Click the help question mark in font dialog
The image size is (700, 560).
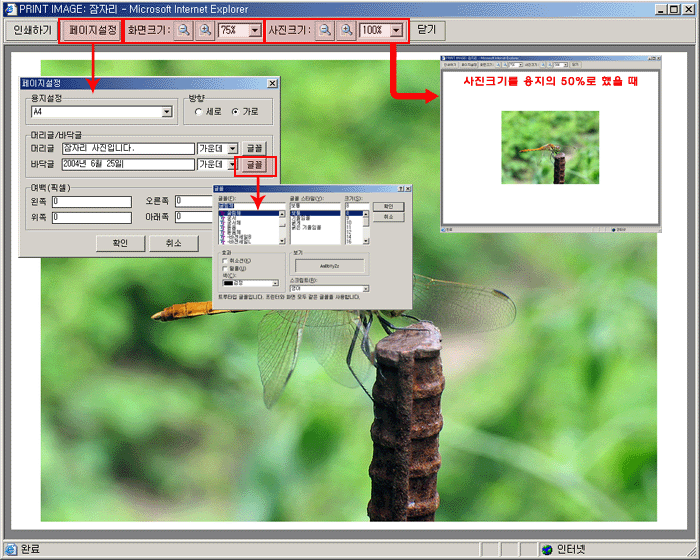point(399,187)
